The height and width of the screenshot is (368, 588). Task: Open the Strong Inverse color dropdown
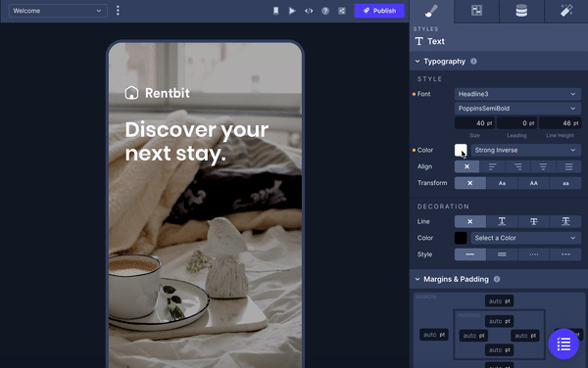tap(525, 150)
